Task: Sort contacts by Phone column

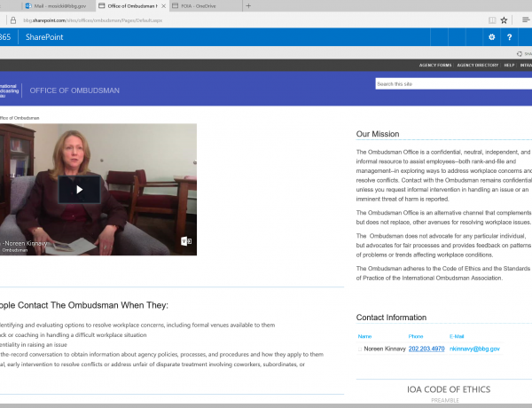Action: tap(416, 336)
